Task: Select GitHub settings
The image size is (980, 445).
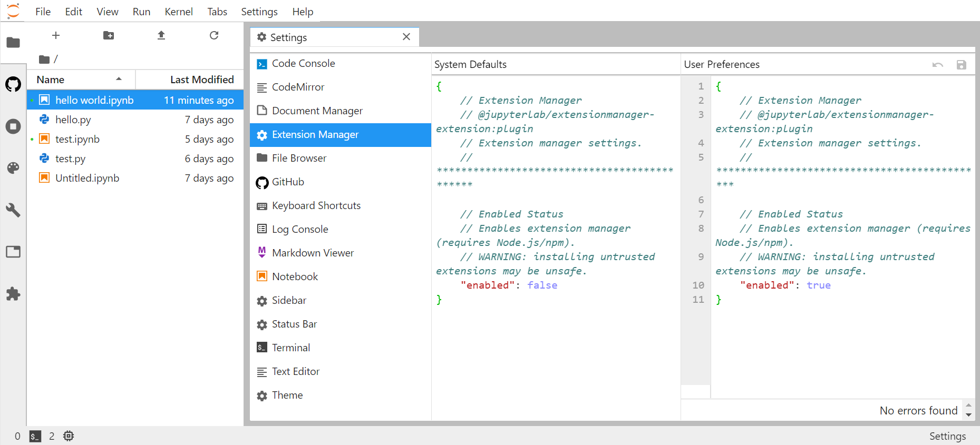Action: click(x=341, y=182)
